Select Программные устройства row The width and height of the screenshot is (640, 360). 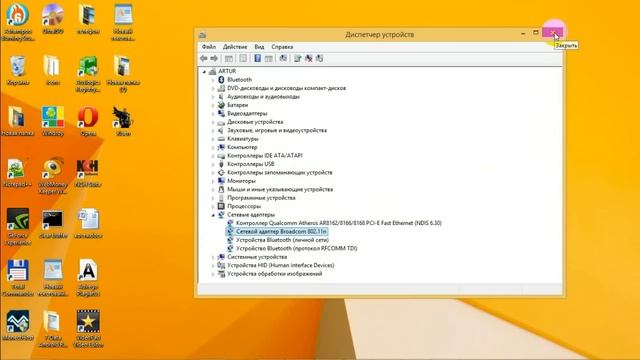point(261,198)
